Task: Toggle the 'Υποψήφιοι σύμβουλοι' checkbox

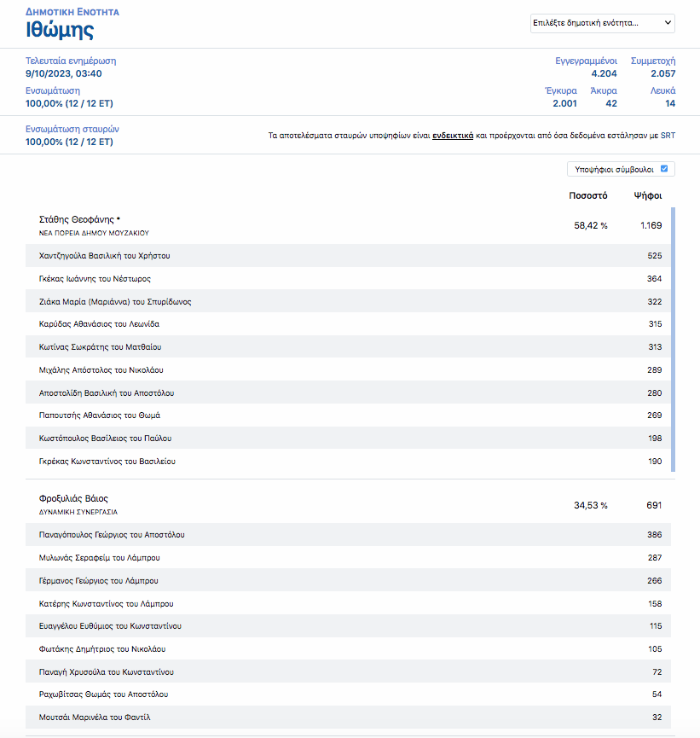Action: 664,169
